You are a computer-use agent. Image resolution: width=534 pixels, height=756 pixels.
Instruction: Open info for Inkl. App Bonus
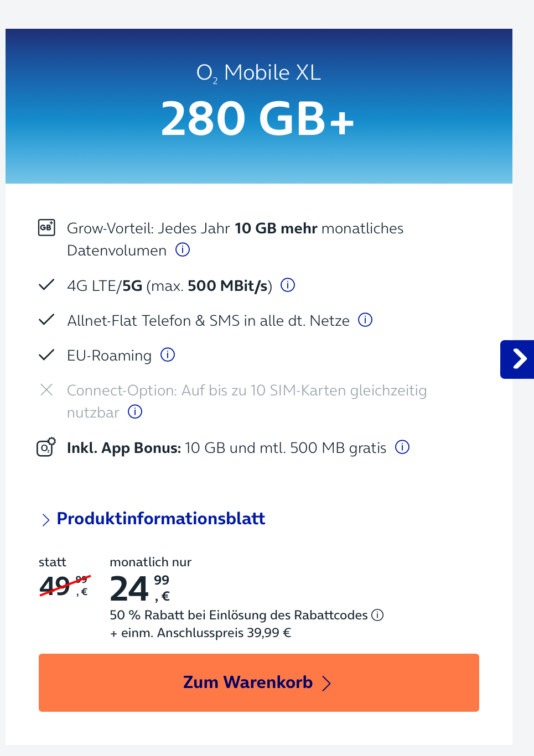[x=402, y=447]
